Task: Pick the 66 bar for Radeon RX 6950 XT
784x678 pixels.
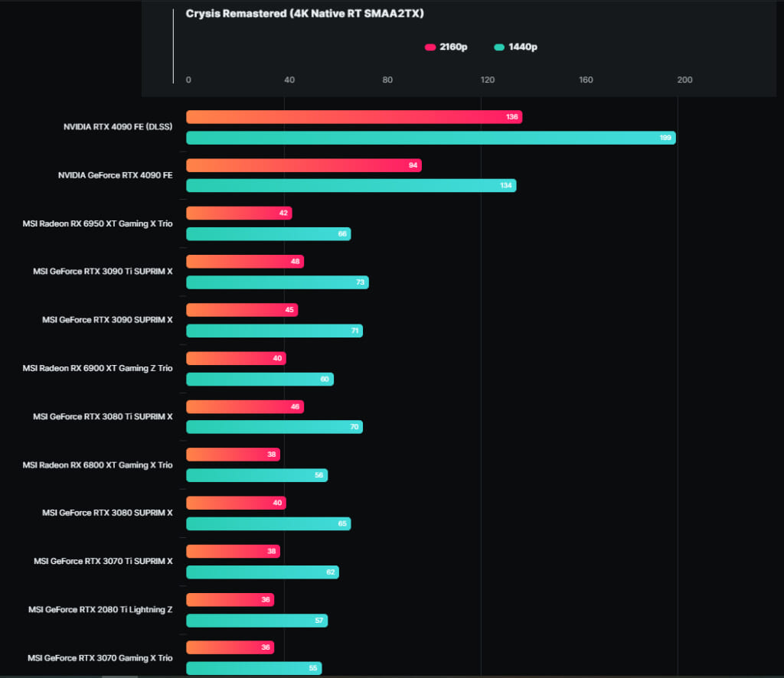Action: tap(269, 234)
